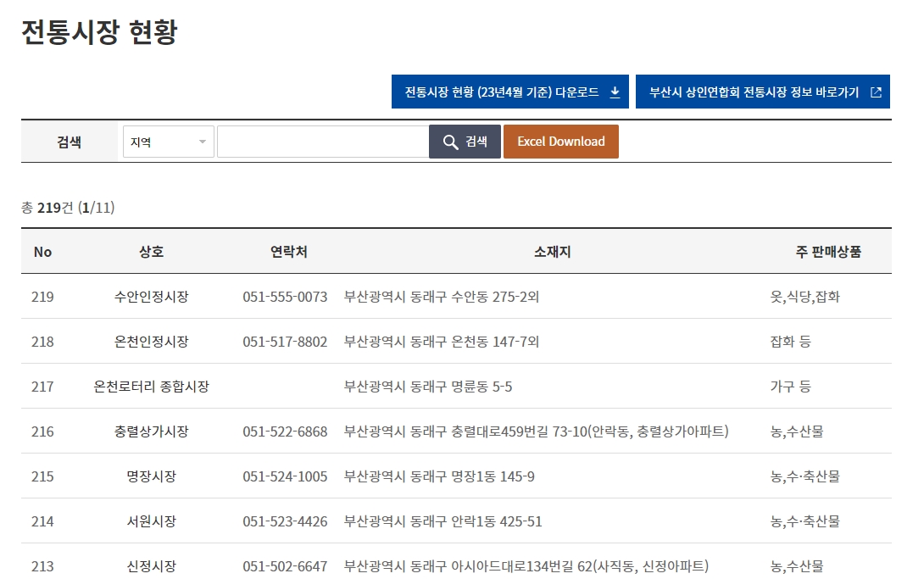The image size is (924, 579).
Task: Open the 지역 search filter dropdown
Action: (167, 141)
